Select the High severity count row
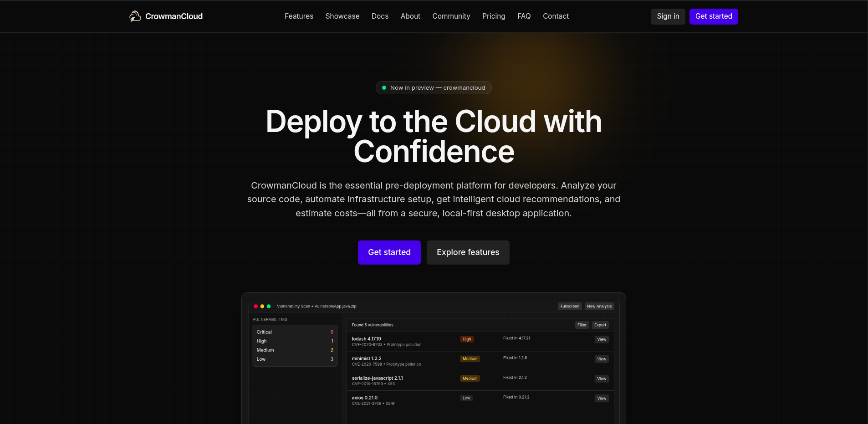Image resolution: width=868 pixels, height=424 pixels. click(295, 341)
